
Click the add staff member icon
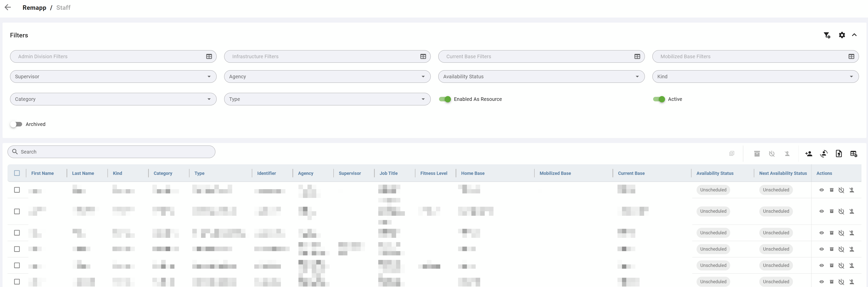pos(809,154)
